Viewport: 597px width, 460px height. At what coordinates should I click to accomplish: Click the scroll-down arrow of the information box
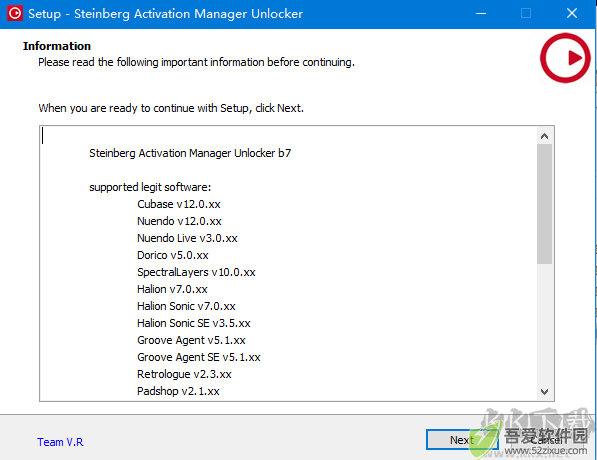(x=544, y=391)
